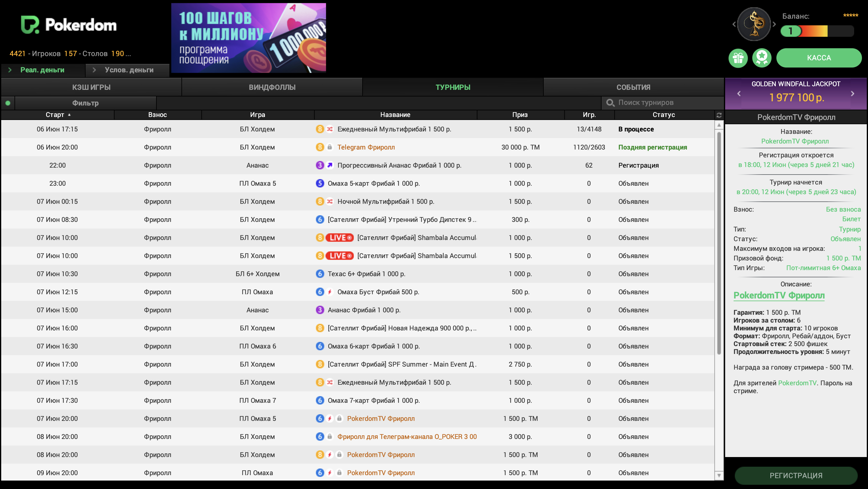Screen dimensions: 868x489
Task: Toggle the green filter indicator dot
Action: pos(8,103)
